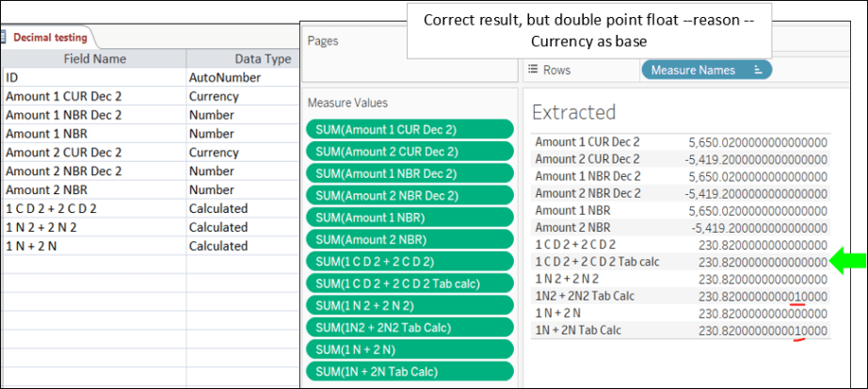Click 1 C D 2 + 2 C D 2 row label in view
The height and width of the screenshot is (389, 868).
point(576,244)
